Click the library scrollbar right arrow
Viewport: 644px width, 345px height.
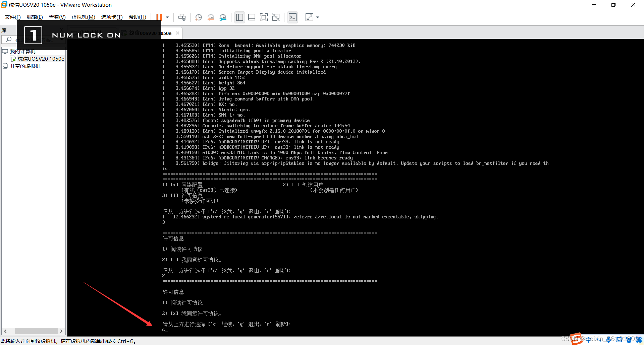coord(61,331)
